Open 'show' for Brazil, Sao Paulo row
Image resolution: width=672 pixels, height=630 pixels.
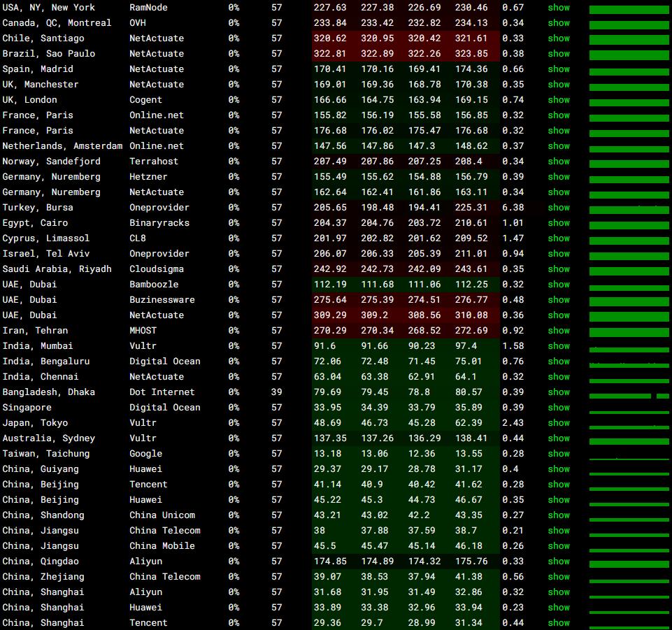click(559, 54)
